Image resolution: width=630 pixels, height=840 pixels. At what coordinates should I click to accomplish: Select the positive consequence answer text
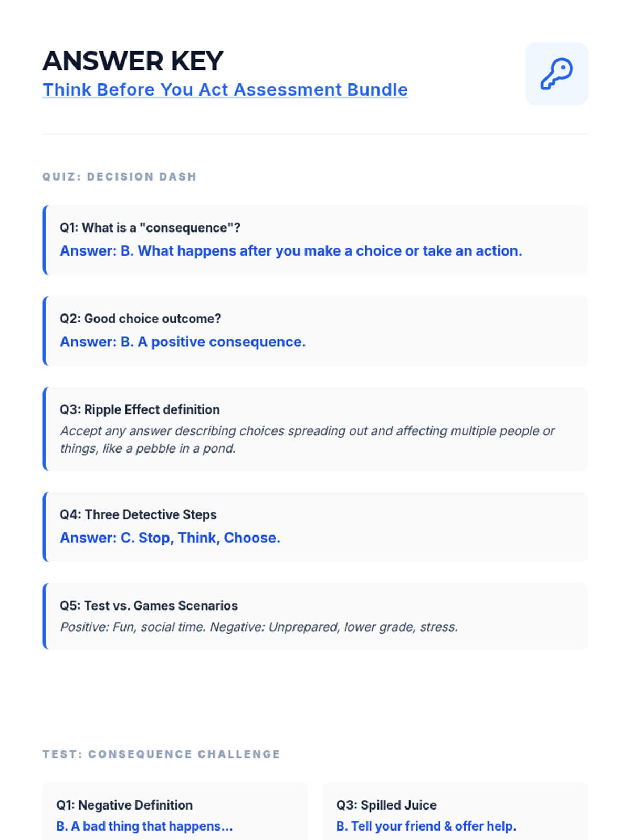183,342
